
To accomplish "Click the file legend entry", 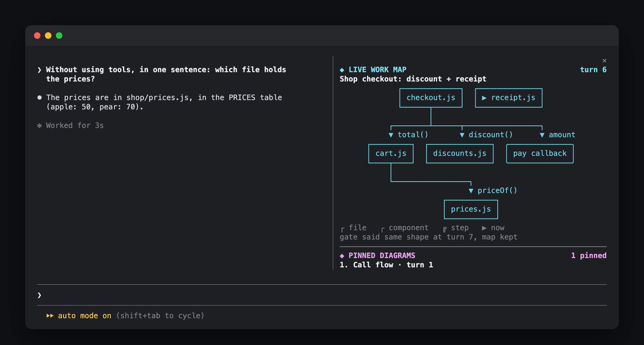I will pyautogui.click(x=353, y=228).
